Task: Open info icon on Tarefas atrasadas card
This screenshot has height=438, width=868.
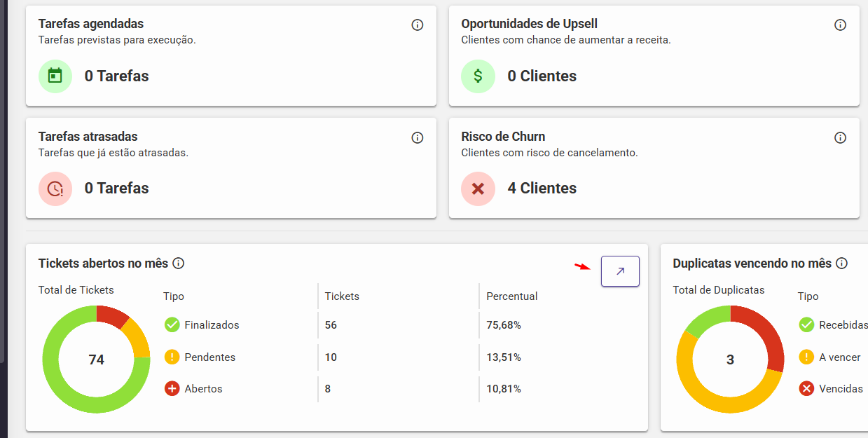Action: click(418, 138)
